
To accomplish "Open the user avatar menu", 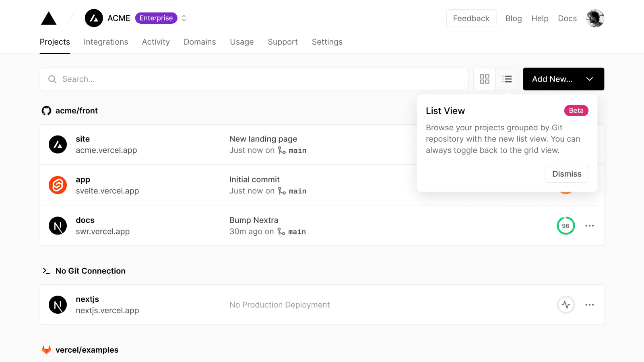I will (595, 19).
